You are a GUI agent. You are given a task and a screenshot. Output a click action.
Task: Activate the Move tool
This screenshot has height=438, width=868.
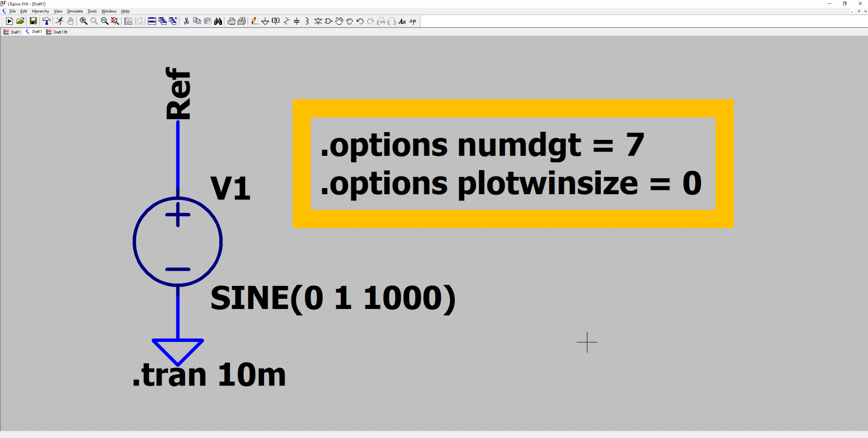[339, 21]
